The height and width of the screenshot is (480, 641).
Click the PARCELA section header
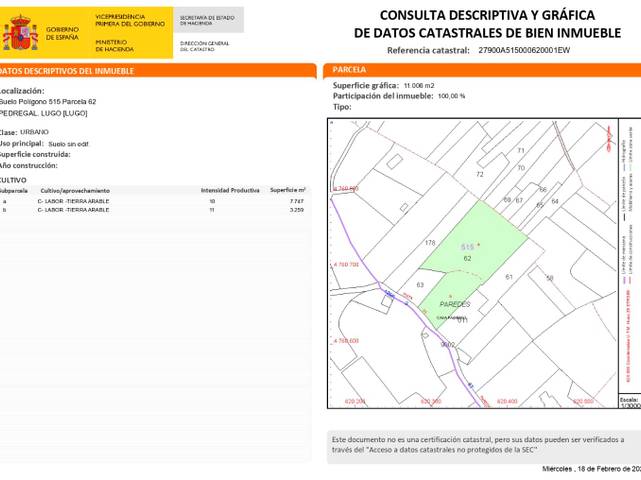coord(349,70)
